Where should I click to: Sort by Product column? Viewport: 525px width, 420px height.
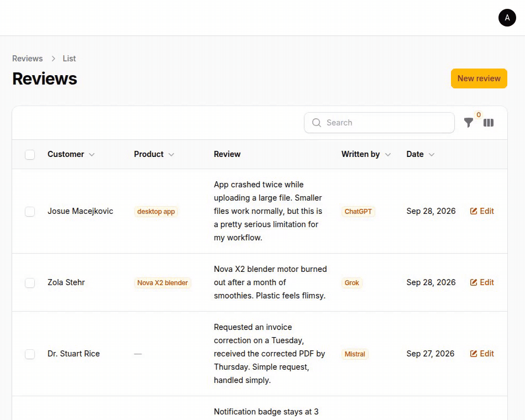(x=154, y=154)
